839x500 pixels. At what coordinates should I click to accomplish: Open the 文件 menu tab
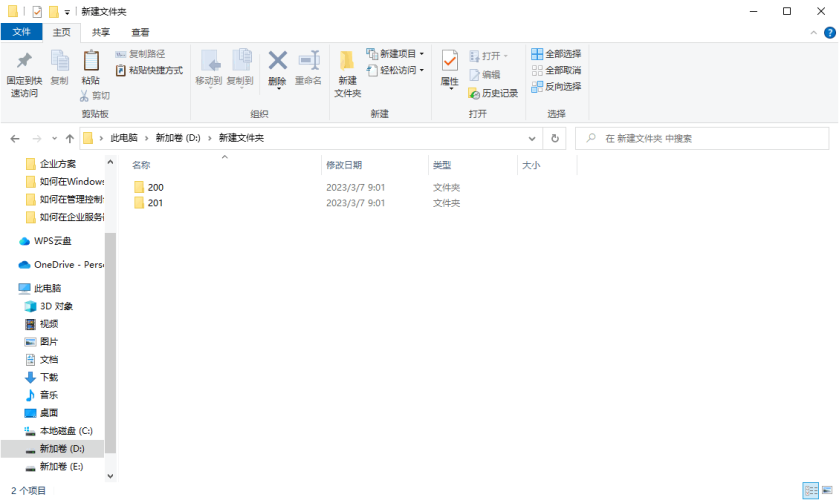[x=21, y=32]
